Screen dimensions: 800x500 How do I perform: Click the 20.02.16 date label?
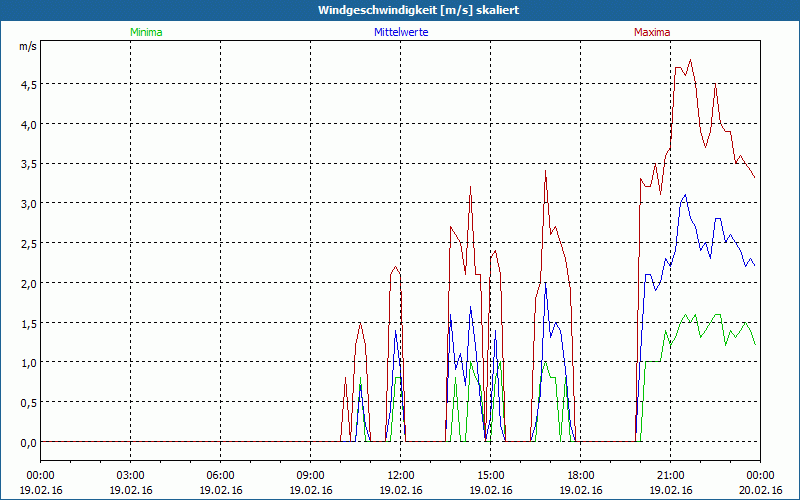pos(760,490)
